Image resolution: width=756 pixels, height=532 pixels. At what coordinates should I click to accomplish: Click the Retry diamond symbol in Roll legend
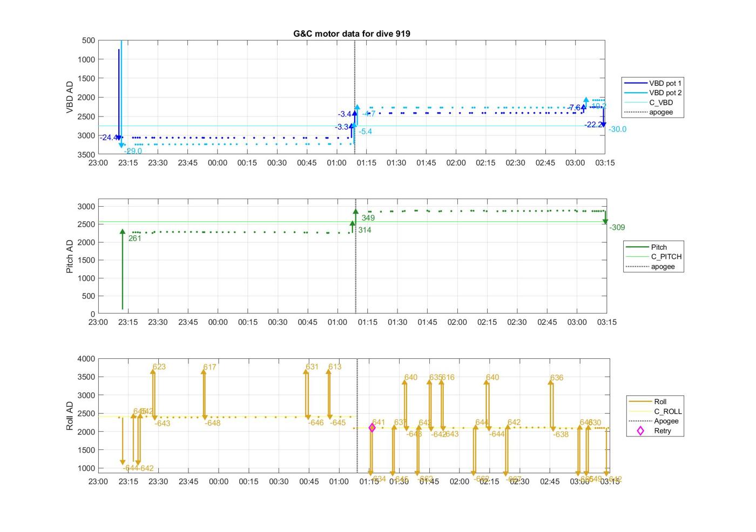point(640,431)
